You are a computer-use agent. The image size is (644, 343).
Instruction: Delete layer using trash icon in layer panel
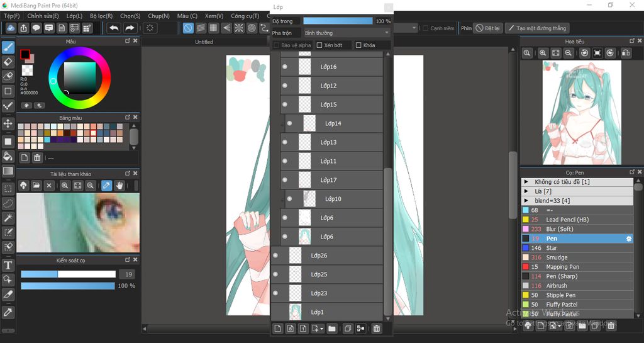click(x=376, y=328)
